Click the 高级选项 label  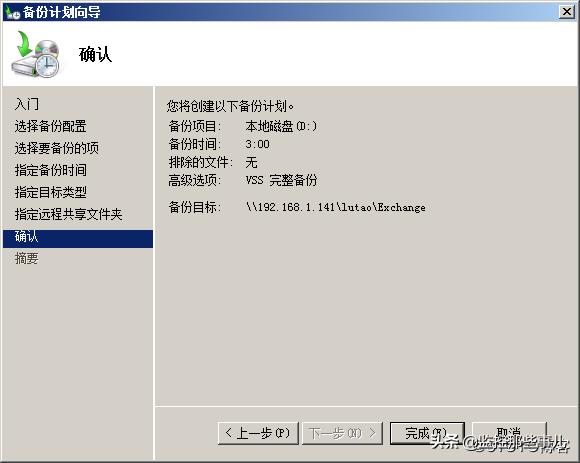[195, 180]
